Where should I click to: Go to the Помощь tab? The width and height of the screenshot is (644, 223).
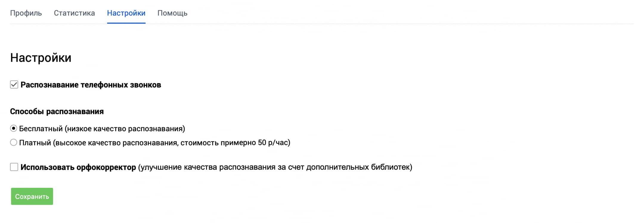(172, 13)
